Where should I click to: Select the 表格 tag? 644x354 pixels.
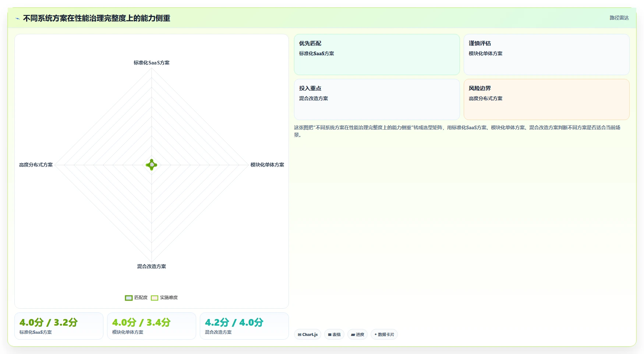point(334,334)
